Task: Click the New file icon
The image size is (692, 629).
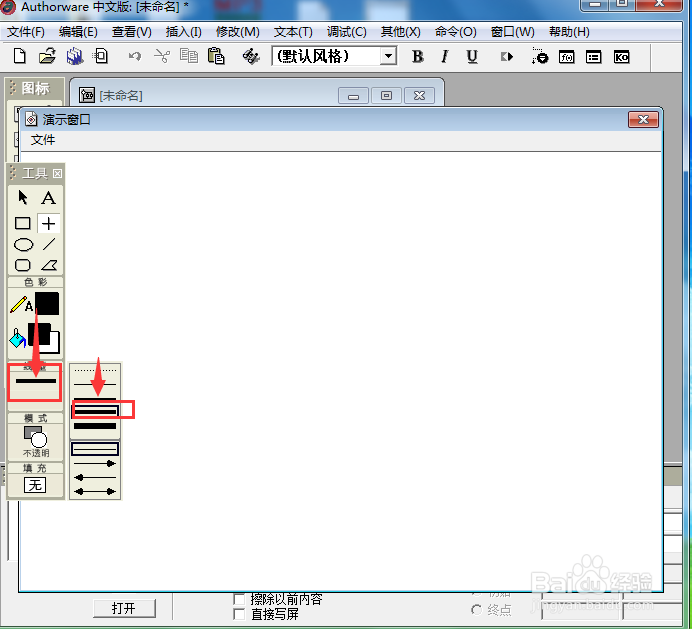Action: point(19,56)
